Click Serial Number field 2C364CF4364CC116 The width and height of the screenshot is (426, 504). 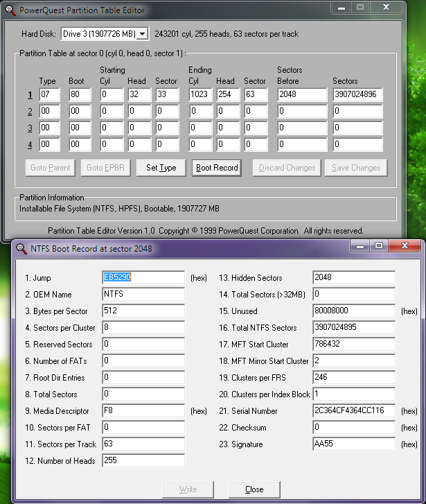coord(354,411)
